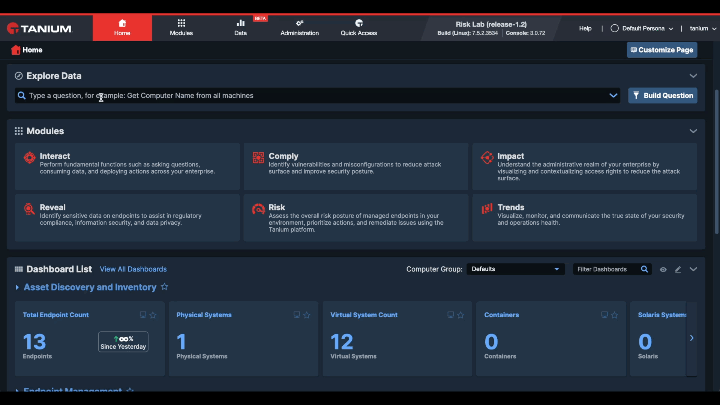Star the Containers card
720x405 pixels.
coord(614,315)
